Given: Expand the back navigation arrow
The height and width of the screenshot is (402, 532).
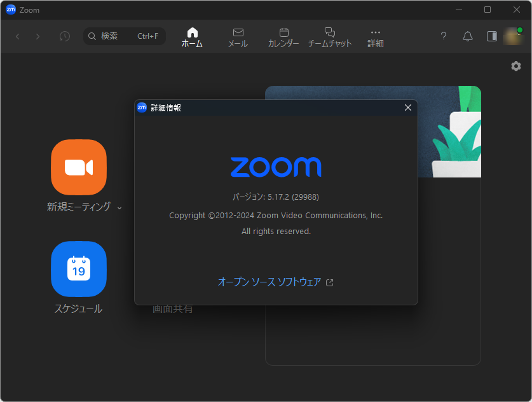Looking at the screenshot, I should click(17, 36).
